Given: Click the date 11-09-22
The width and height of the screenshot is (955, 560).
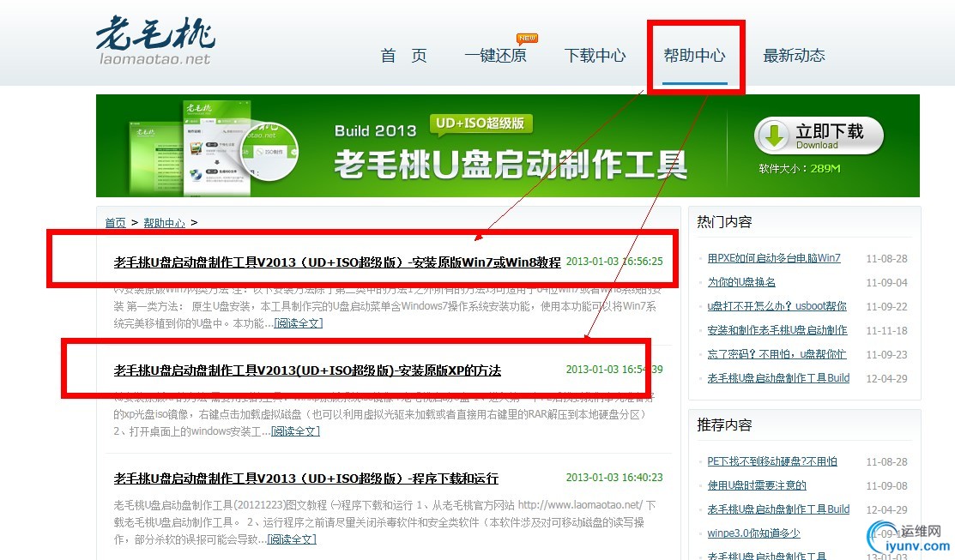Looking at the screenshot, I should 887,307.
